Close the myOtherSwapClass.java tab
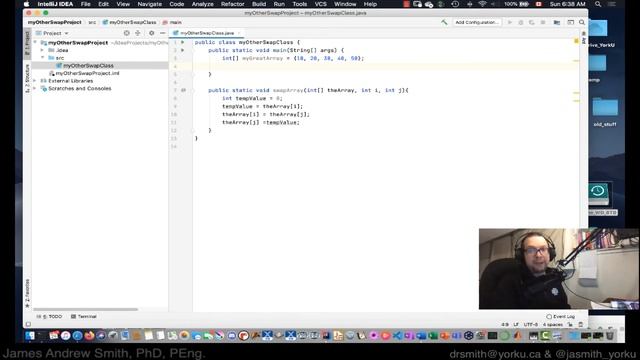The image size is (640, 360). coord(239,33)
